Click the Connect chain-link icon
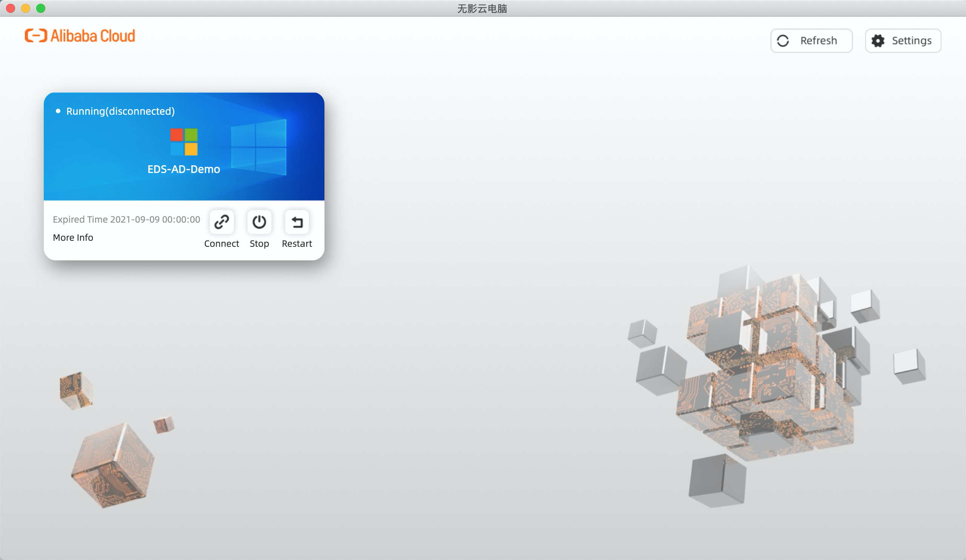Image resolution: width=966 pixels, height=560 pixels. point(222,222)
